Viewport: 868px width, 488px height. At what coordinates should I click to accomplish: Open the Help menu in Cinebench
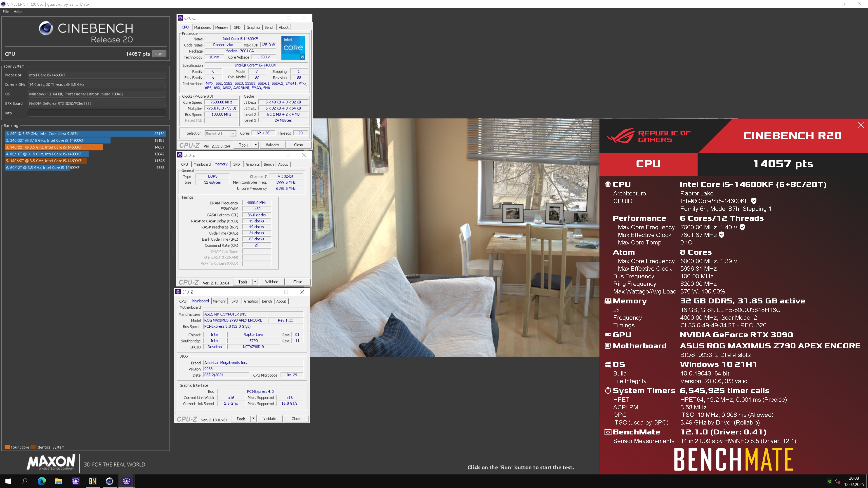coord(18,12)
